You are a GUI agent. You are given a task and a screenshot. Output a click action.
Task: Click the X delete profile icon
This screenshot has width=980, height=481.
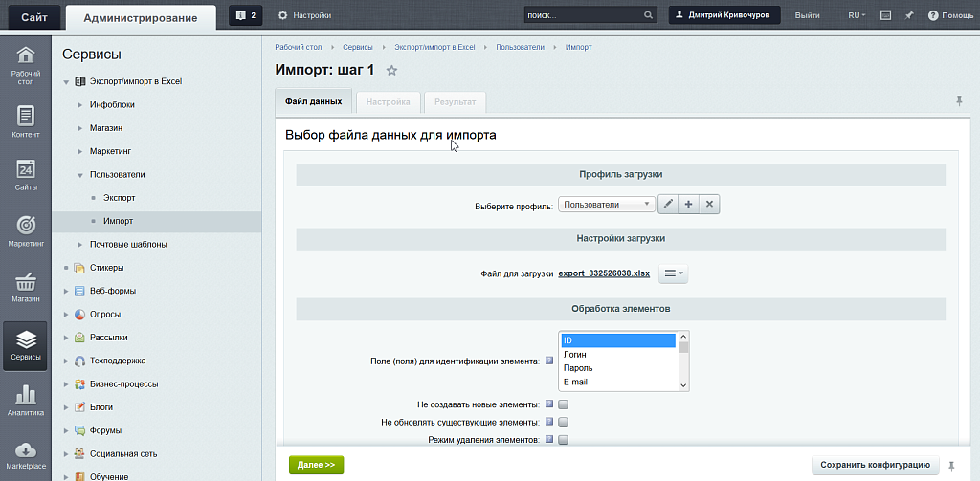(709, 205)
